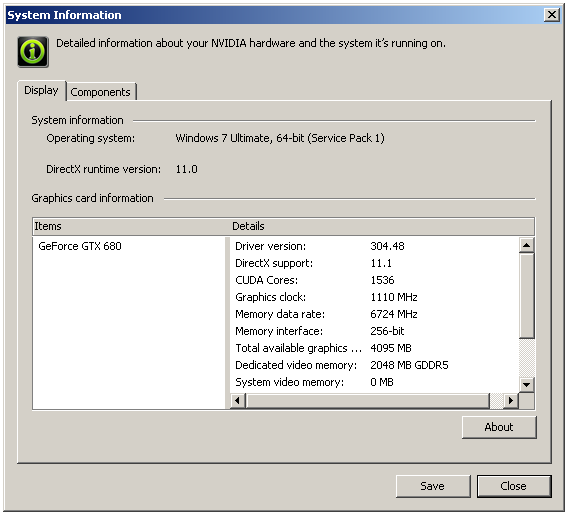568x517 pixels.
Task: Select the Display tab
Action: pyautogui.click(x=41, y=90)
